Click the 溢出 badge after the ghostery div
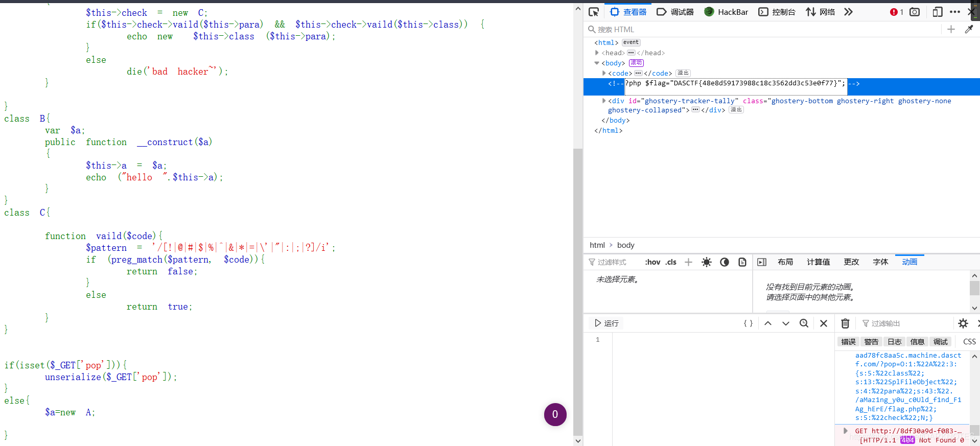The image size is (980, 446). click(x=736, y=110)
